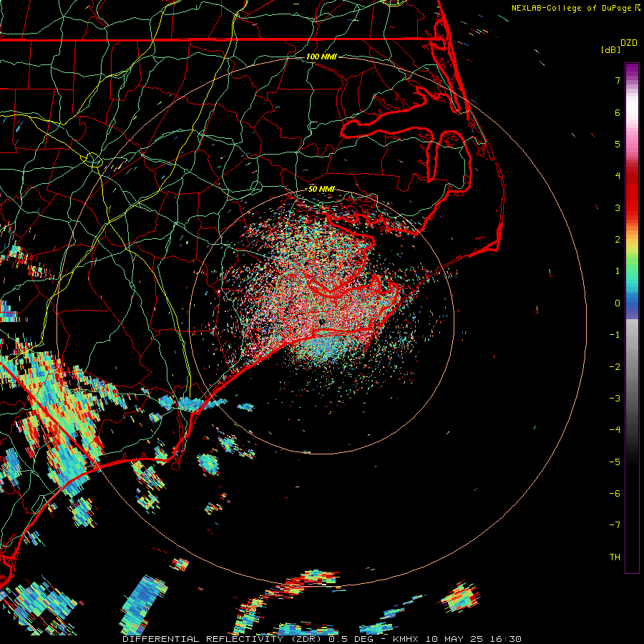Screen dimensions: 644x644
Task: Click the '3' value on the scale
Action: [618, 208]
